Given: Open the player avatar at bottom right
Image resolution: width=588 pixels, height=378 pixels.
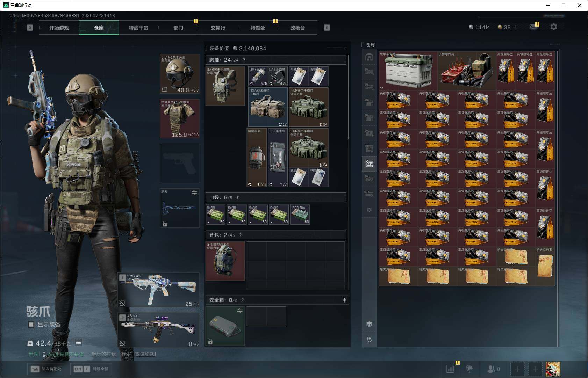Looking at the screenshot, I should [x=553, y=369].
